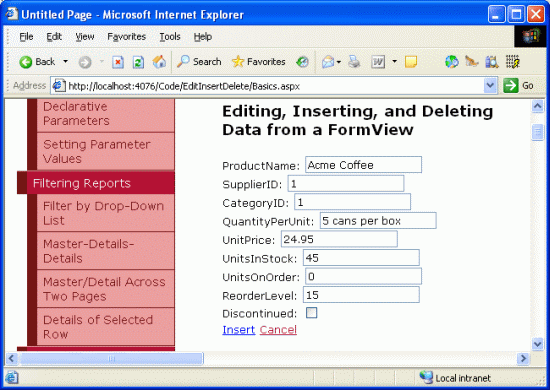Click the UnitsOnOrder text field

click(363, 276)
